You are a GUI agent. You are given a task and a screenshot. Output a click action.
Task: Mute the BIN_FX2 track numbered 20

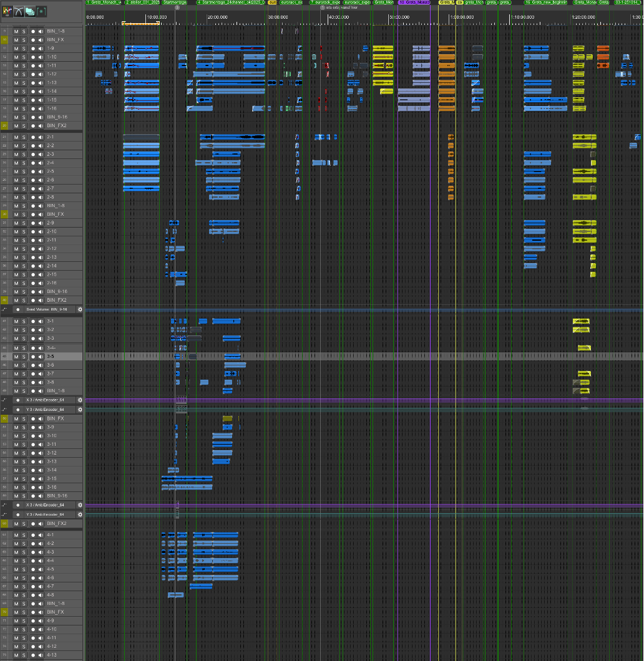pos(17,126)
